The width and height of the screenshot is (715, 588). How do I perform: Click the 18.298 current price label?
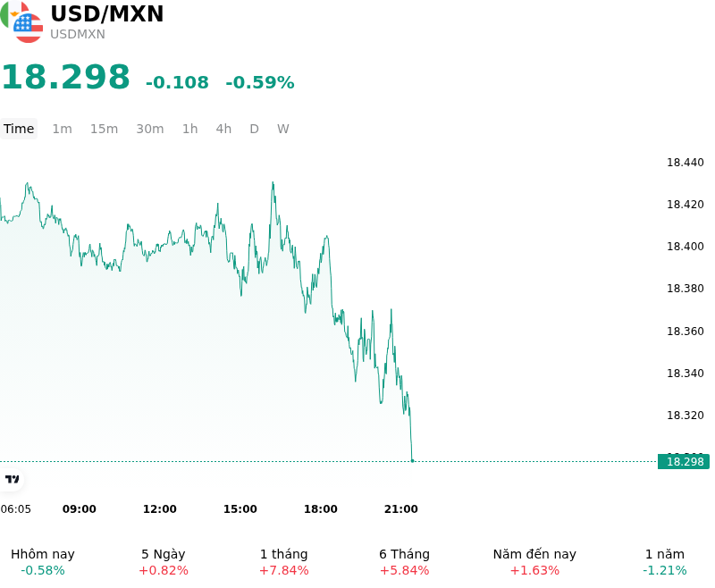point(684,462)
